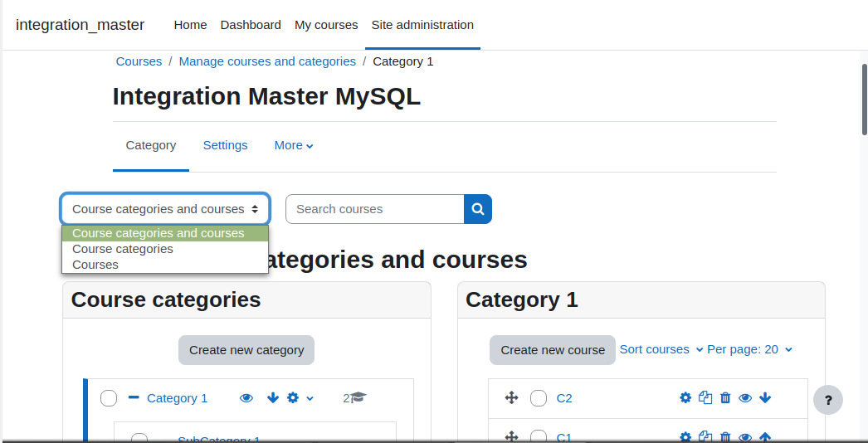This screenshot has height=443, width=868.
Task: Click the 'Category 1' panel heading
Action: point(521,299)
